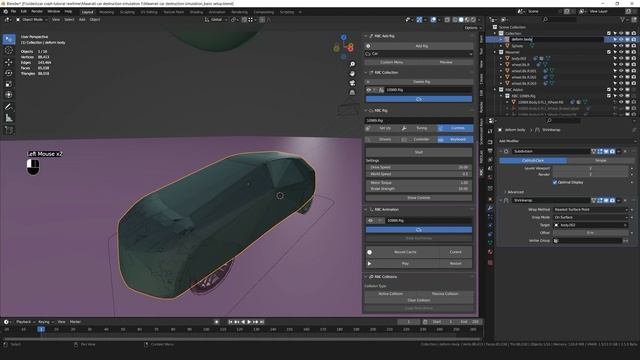Click the navigation gizmo Z axis
The width and height of the screenshot is (640, 360).
click(344, 38)
